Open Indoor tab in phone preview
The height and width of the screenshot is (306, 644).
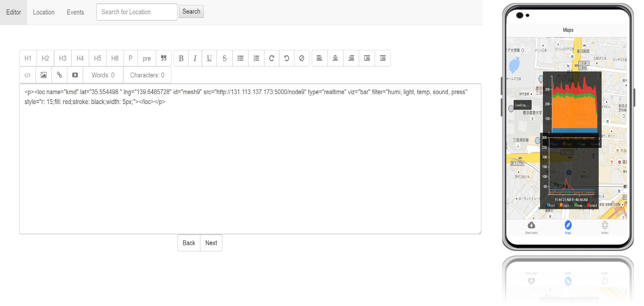point(605,228)
